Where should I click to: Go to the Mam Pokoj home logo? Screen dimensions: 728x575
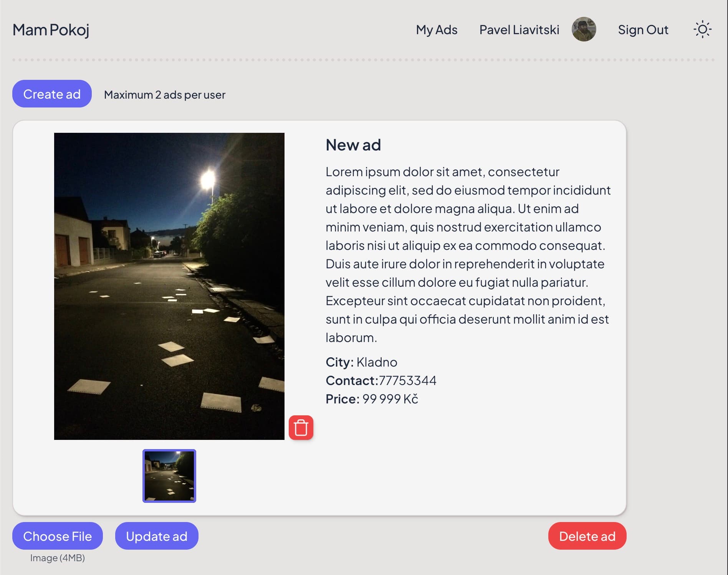[51, 30]
